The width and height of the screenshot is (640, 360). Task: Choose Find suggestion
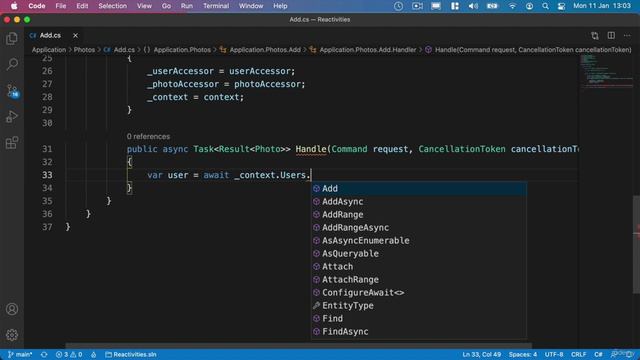[x=419, y=319]
